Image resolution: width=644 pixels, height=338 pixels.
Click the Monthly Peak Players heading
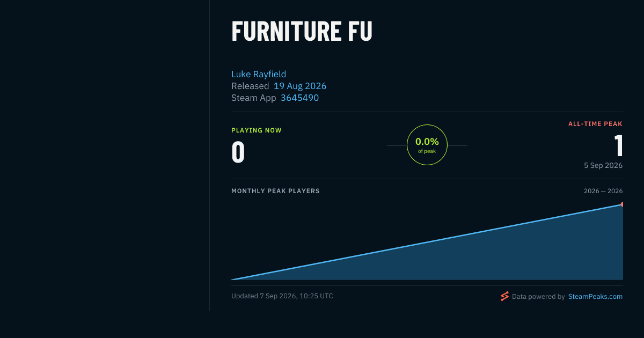pyautogui.click(x=275, y=191)
